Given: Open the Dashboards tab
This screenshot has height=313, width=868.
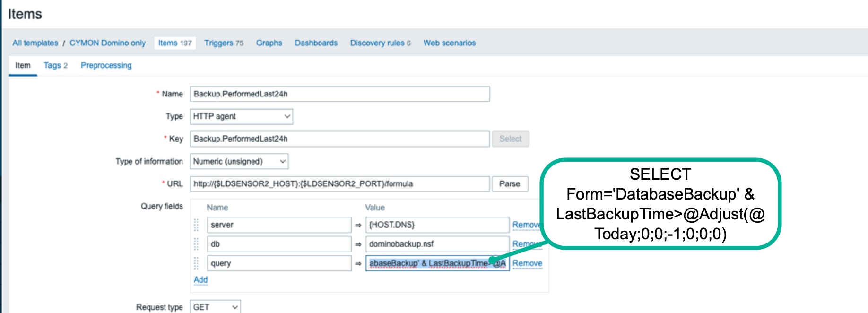Looking at the screenshot, I should point(316,43).
